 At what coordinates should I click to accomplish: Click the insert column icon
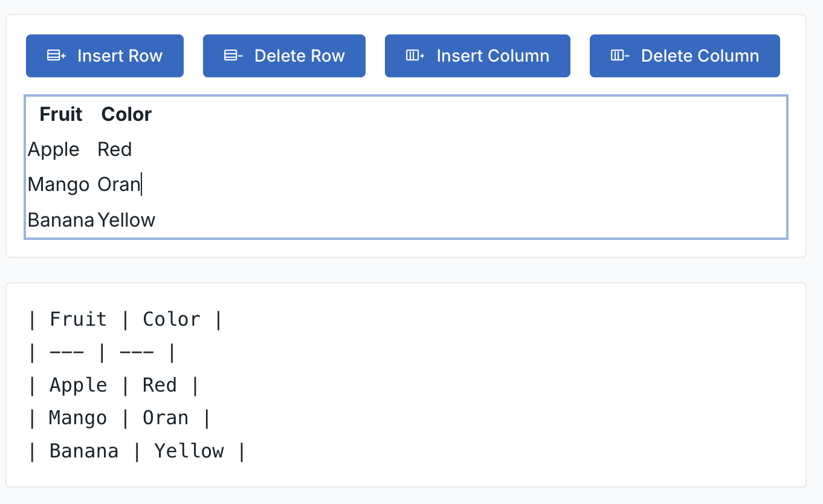[x=415, y=56]
